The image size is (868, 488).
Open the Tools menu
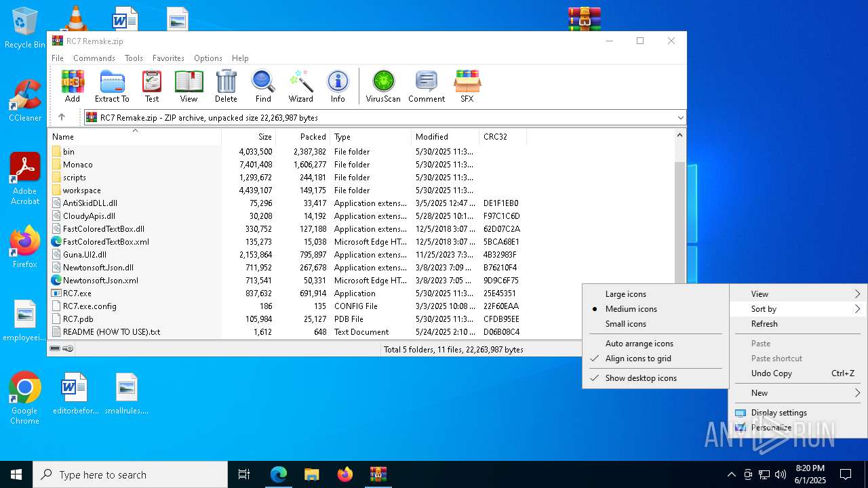[134, 58]
